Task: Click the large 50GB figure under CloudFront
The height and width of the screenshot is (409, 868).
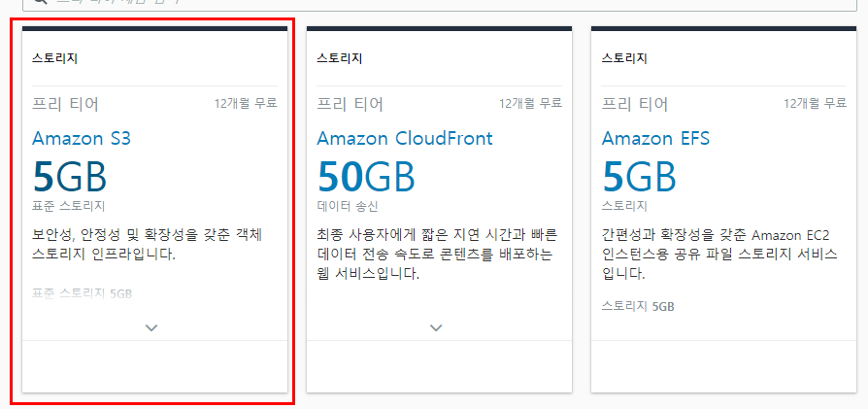Action: point(365,176)
